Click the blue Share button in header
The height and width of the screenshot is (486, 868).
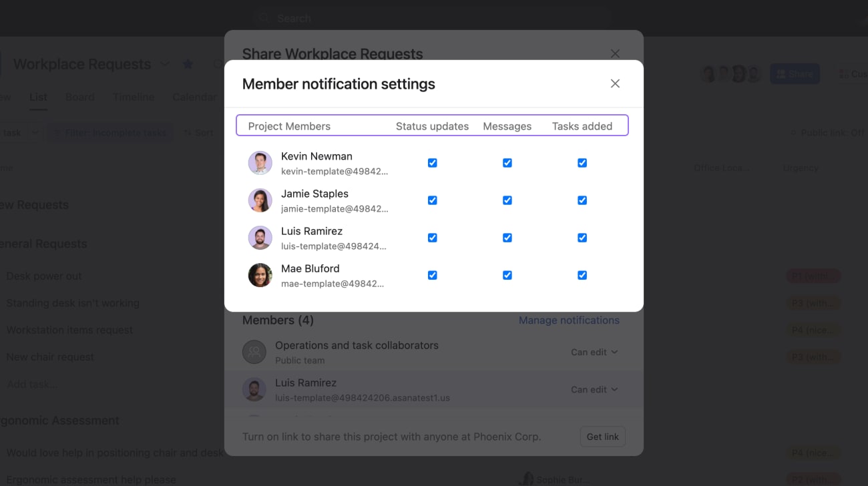pos(795,73)
